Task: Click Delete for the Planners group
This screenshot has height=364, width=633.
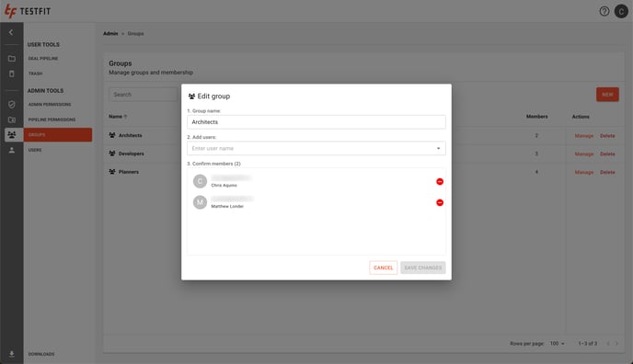Action: coord(607,172)
